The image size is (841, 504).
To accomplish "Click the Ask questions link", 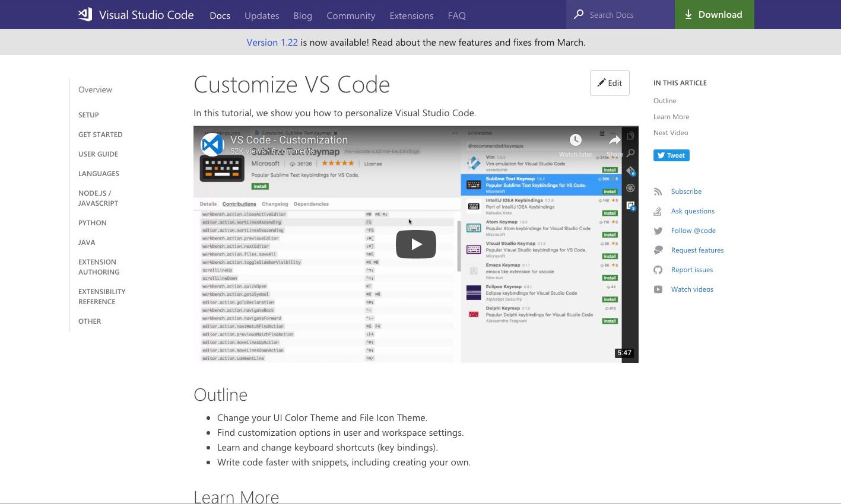I will click(693, 211).
